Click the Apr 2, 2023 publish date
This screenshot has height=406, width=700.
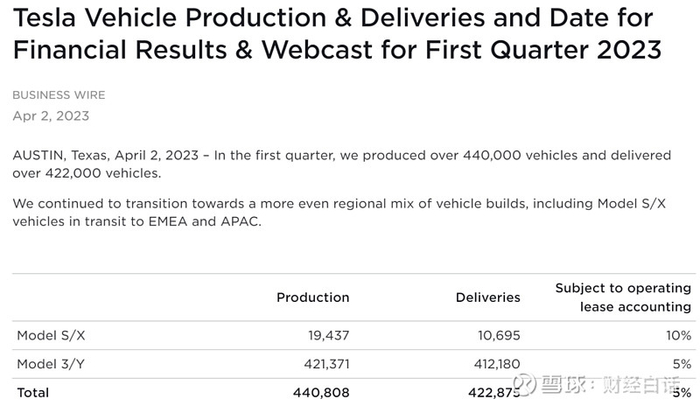pos(50,115)
